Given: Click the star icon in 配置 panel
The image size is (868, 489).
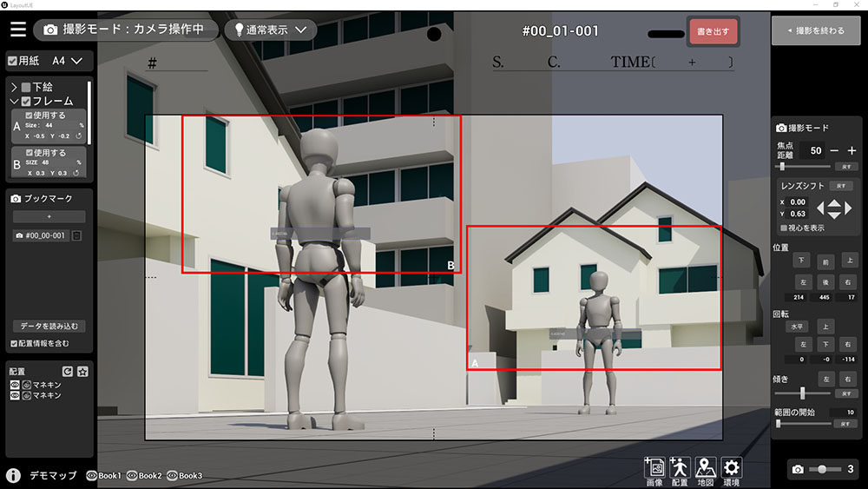Looking at the screenshot, I should (x=82, y=372).
